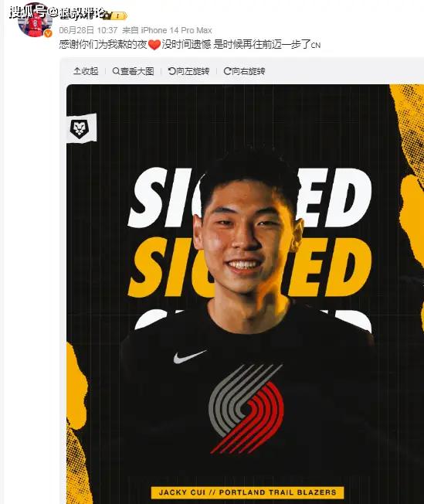
Task: Click the white SIGNED headline at top
Action: tap(250, 196)
